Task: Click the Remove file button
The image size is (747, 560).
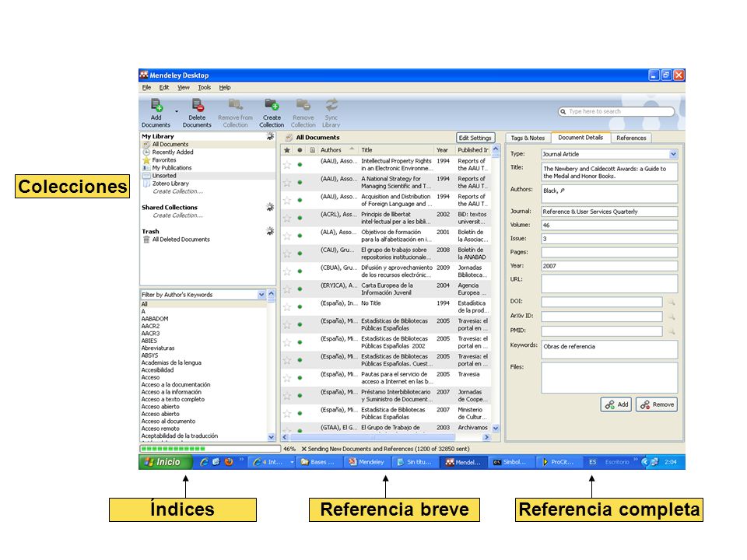Action: coord(657,404)
